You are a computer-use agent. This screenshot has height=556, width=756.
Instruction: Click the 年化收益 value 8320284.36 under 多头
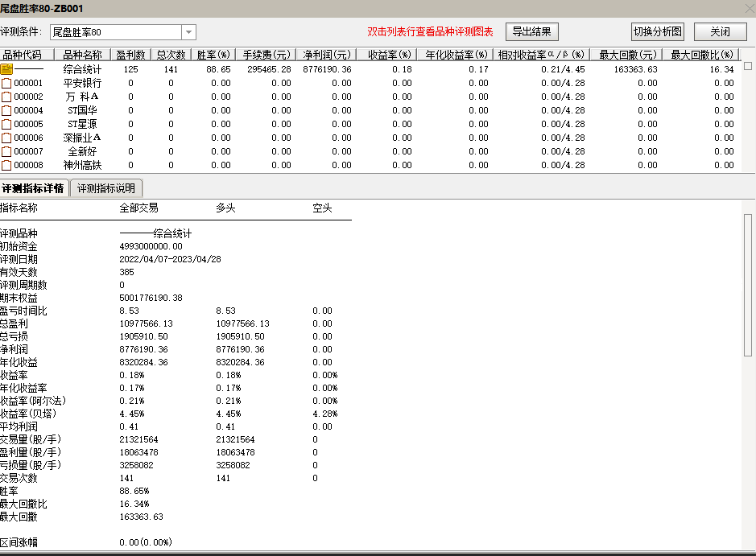[x=240, y=362]
